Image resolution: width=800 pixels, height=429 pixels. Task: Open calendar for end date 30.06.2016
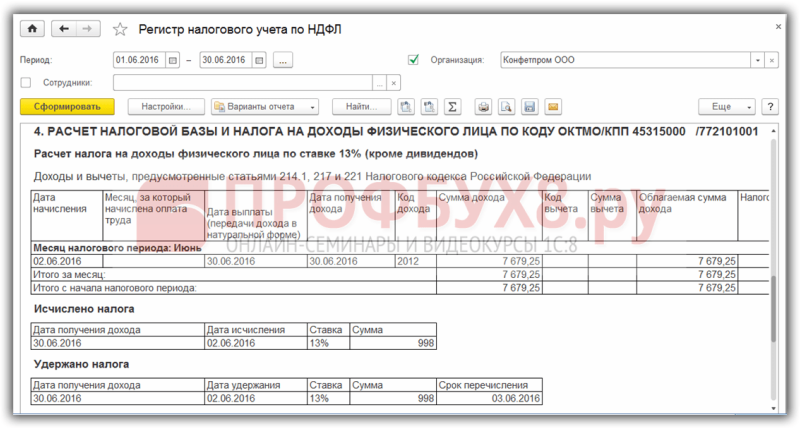(260, 60)
